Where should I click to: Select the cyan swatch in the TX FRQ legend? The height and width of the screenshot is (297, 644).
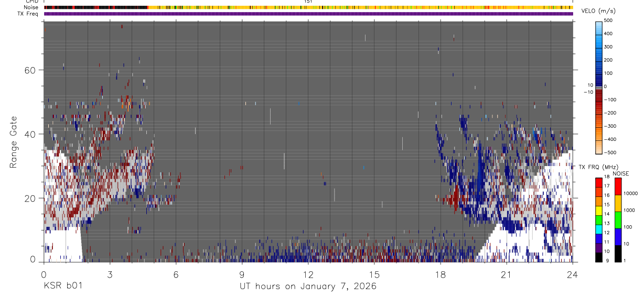tap(598, 229)
